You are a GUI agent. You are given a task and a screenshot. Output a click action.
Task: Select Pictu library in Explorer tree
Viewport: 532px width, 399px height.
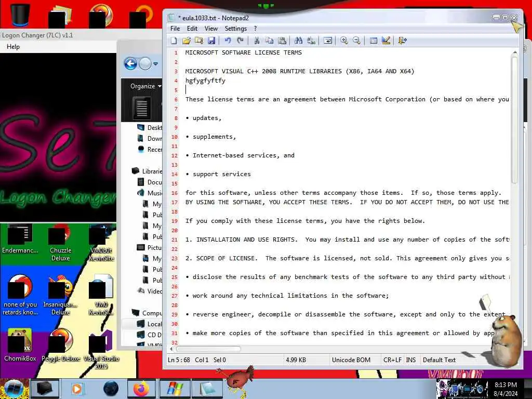(150, 247)
